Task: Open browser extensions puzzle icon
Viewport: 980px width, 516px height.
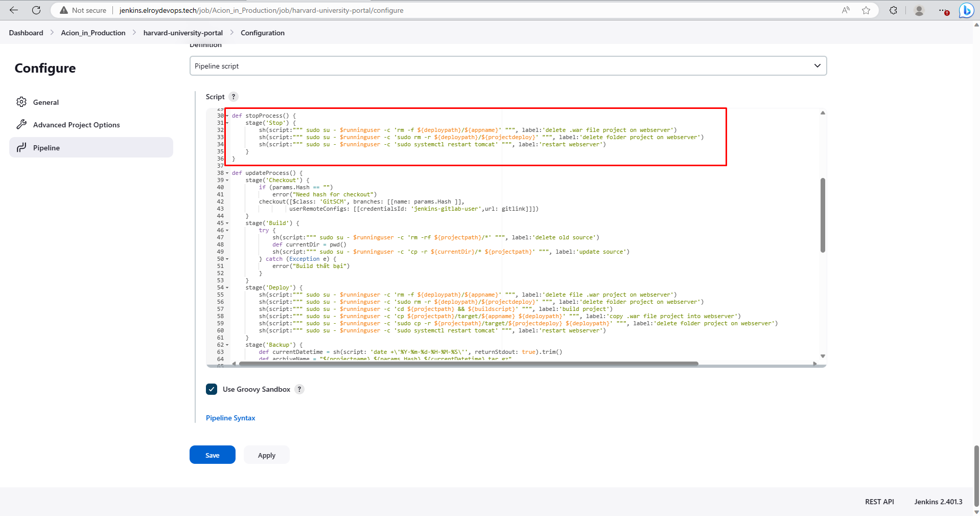Action: tap(893, 10)
